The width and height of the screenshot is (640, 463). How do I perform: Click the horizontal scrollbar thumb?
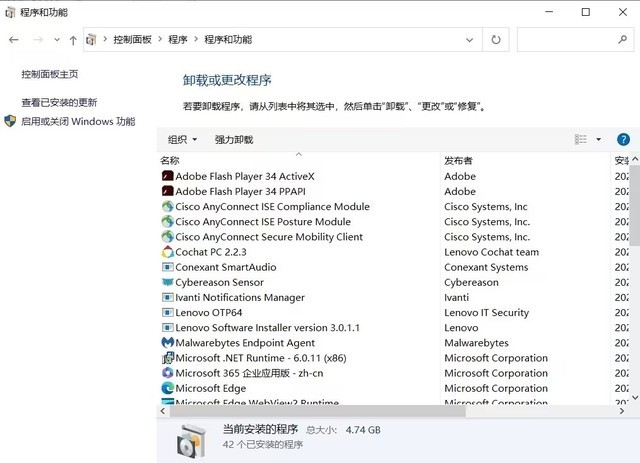pos(318,411)
